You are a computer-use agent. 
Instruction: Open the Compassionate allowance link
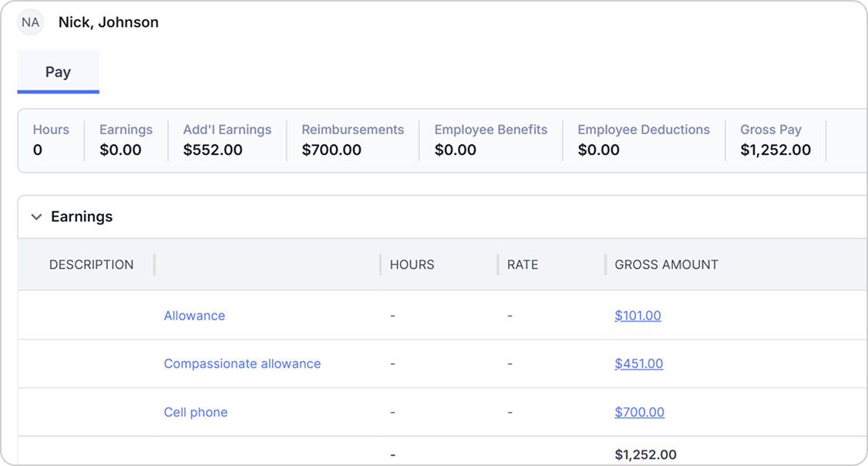242,363
